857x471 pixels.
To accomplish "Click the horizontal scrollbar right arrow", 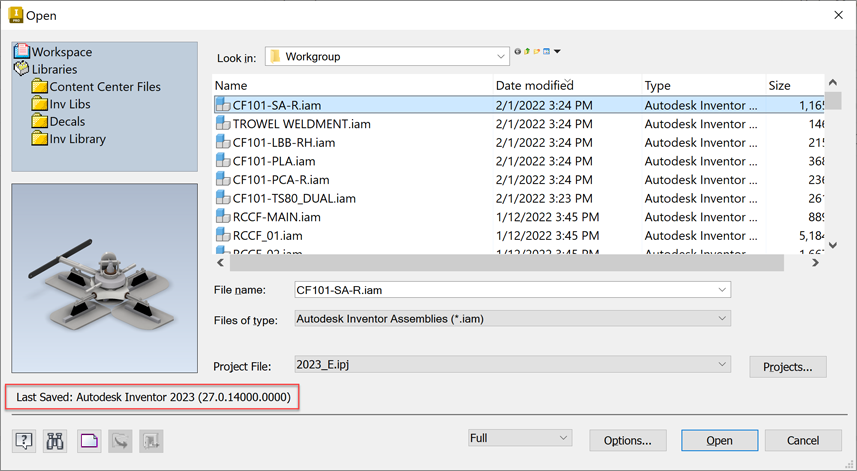I will click(x=815, y=263).
